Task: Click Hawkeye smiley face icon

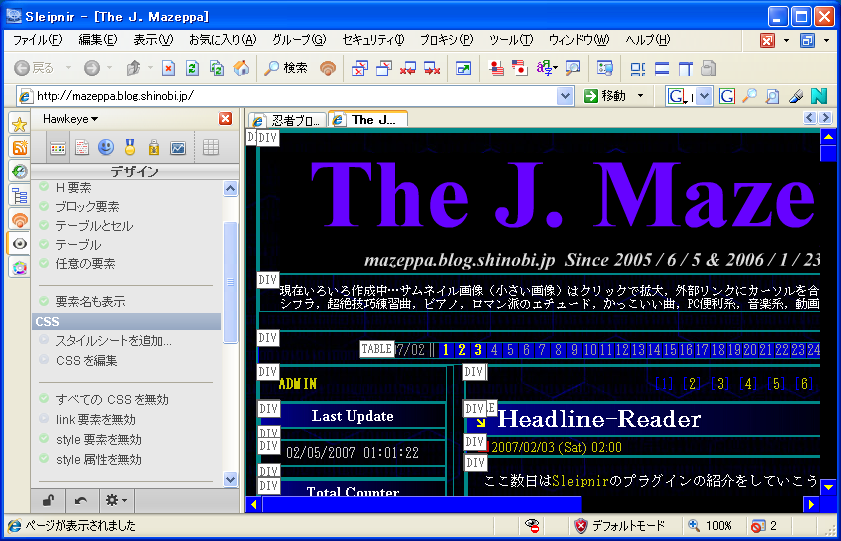Action: tap(106, 147)
